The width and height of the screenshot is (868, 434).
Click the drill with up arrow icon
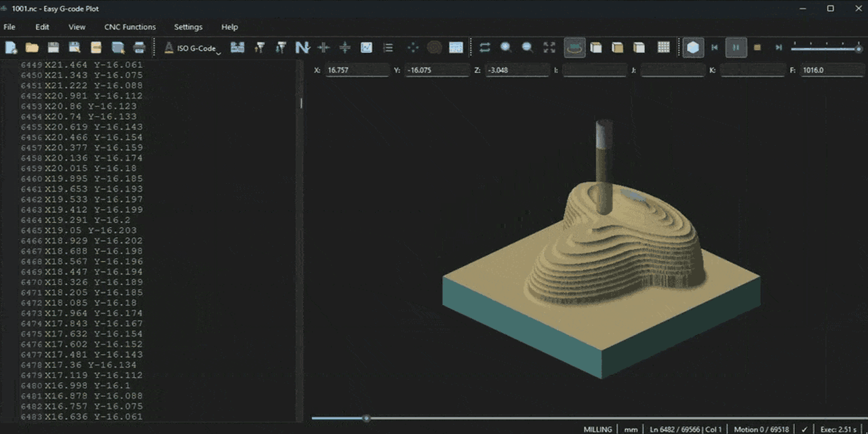pyautogui.click(x=259, y=47)
